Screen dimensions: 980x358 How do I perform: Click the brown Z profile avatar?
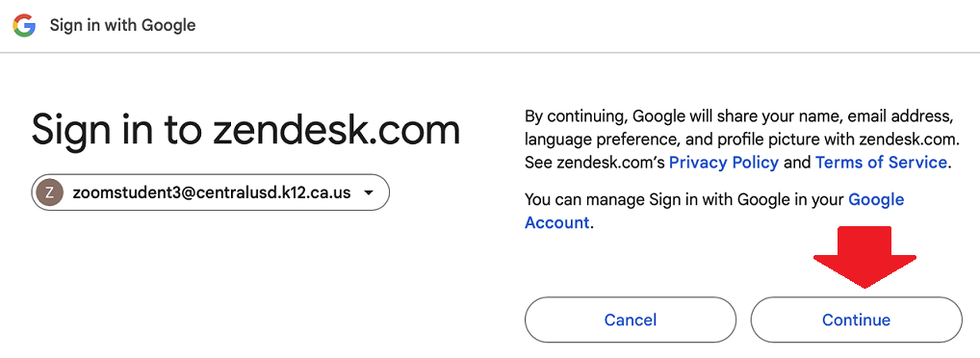click(50, 192)
